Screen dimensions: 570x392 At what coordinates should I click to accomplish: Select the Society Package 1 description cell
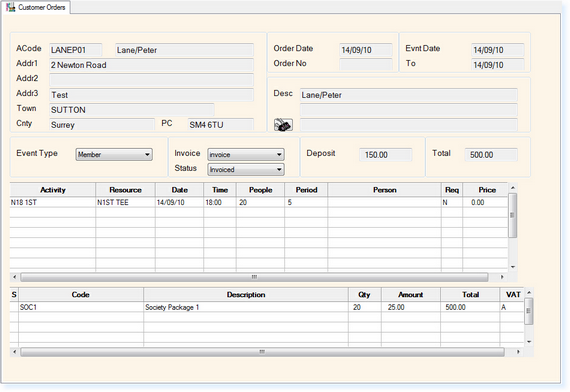click(x=246, y=307)
